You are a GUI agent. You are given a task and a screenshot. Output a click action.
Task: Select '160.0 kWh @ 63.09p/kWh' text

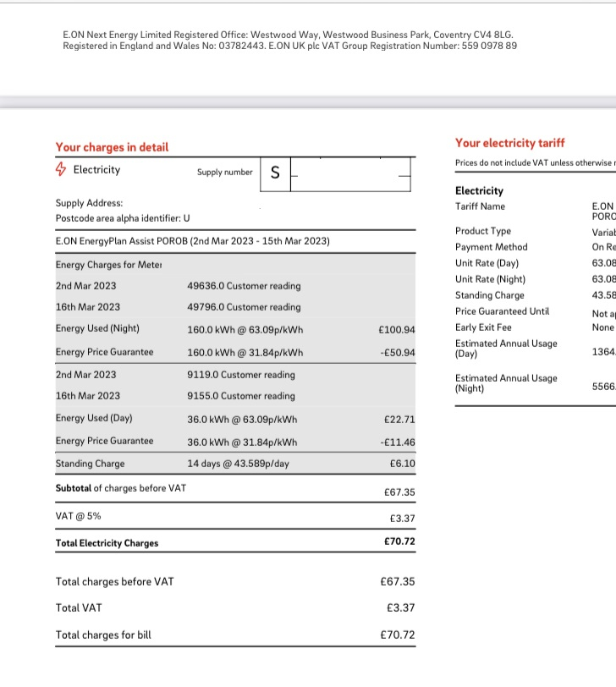point(245,330)
